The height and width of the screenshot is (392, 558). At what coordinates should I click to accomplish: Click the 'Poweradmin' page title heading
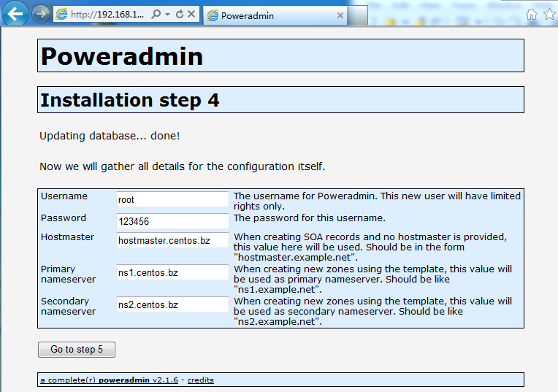click(122, 56)
